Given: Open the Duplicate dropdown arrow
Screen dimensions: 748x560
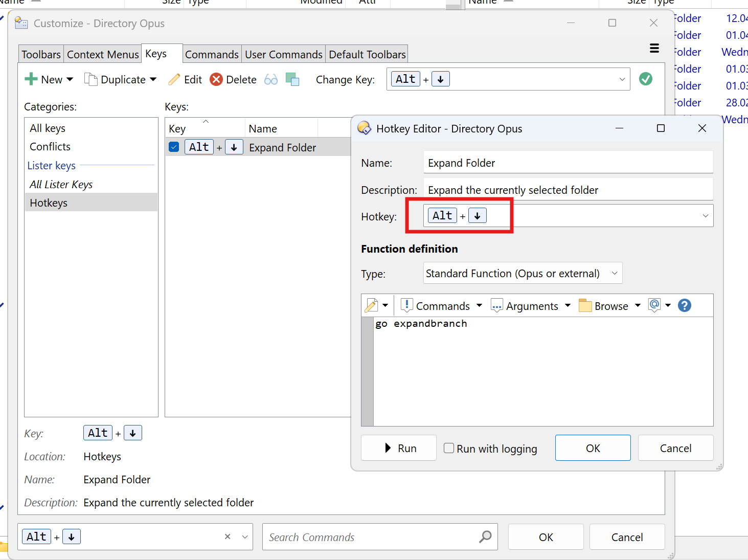Looking at the screenshot, I should (x=153, y=79).
